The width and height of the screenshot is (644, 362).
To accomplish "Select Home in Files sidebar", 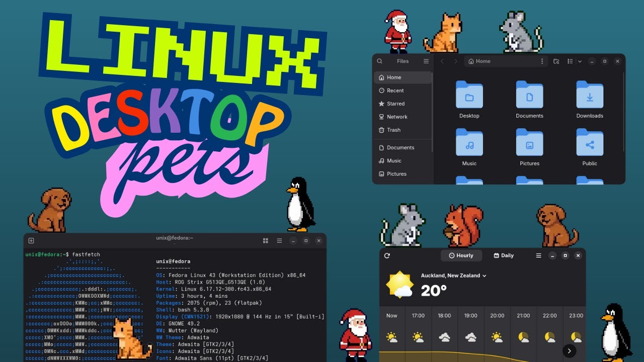I will pos(403,77).
